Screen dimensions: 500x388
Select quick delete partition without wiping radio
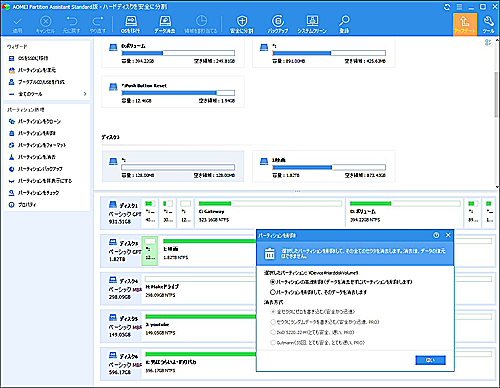click(273, 282)
